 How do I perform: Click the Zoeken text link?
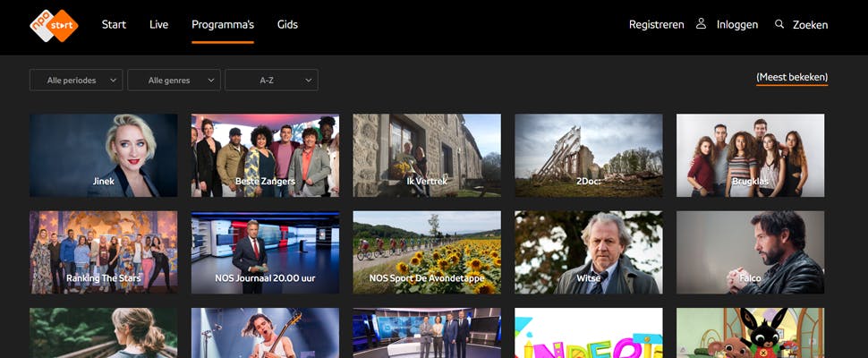tap(811, 25)
